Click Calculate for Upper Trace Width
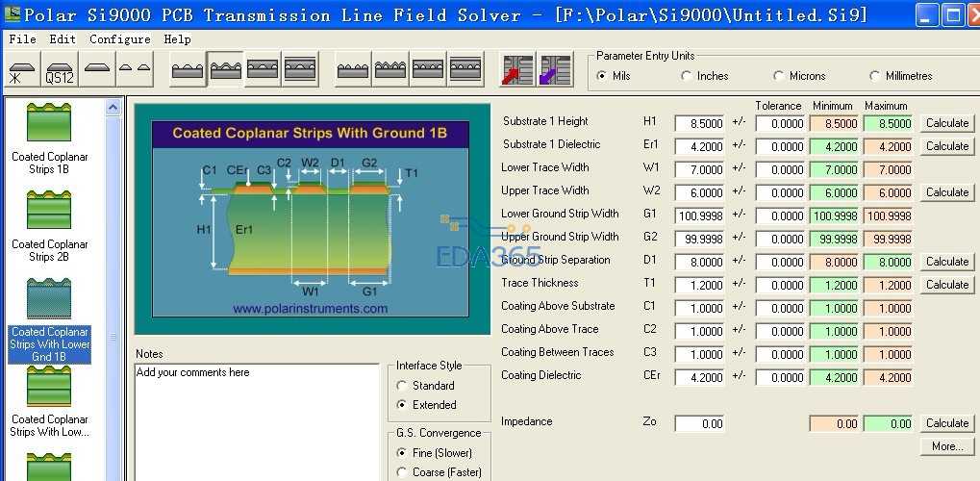Screen dimensions: 980x481 [947, 192]
